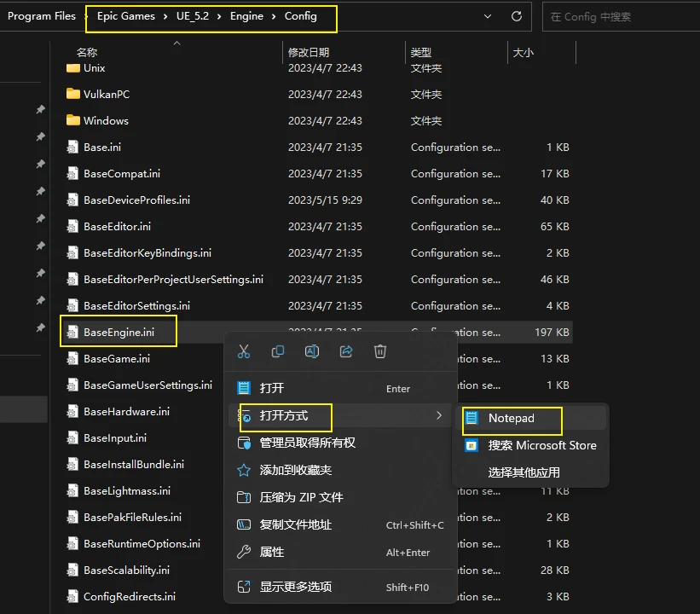Click Engine in the address path
Viewport: 700px width, 614px height.
(246, 16)
